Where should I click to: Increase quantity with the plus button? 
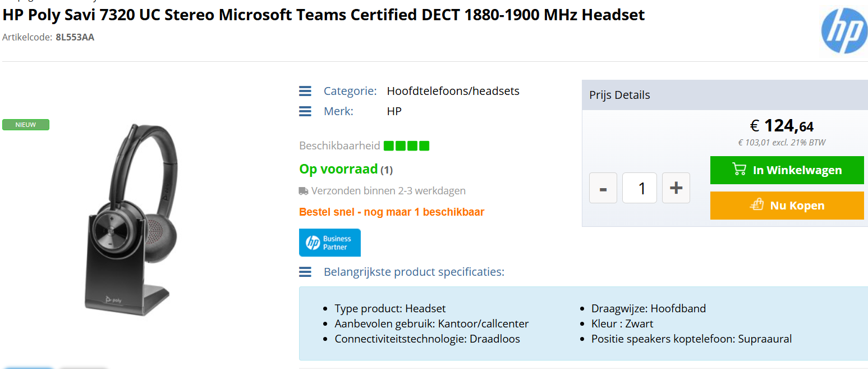[676, 188]
